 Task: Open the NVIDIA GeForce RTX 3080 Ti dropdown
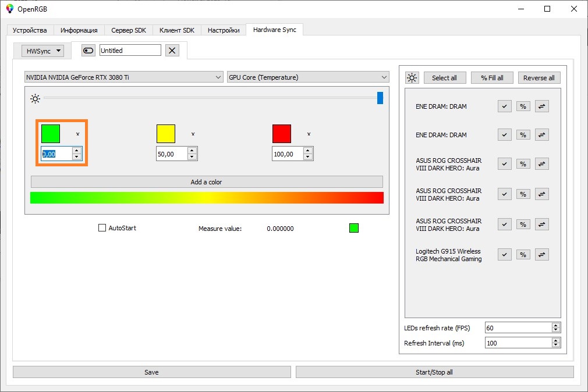tap(124, 77)
